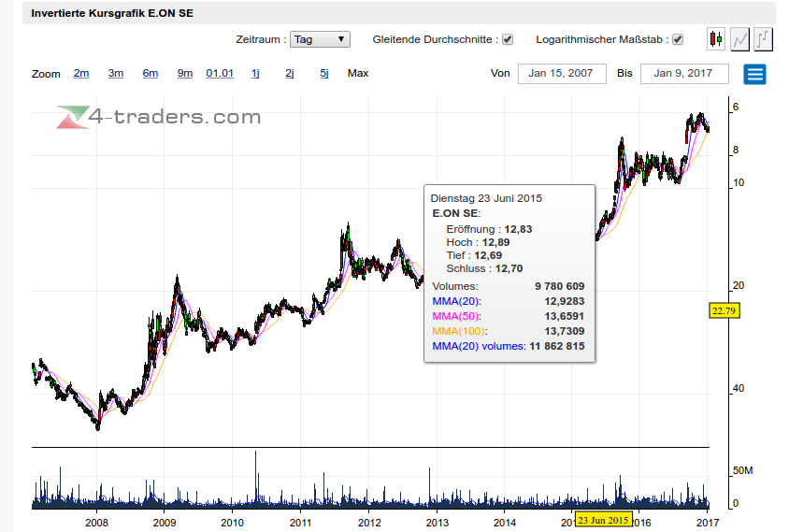Set zoom to 3m
The width and height of the screenshot is (789, 532).
116,73
